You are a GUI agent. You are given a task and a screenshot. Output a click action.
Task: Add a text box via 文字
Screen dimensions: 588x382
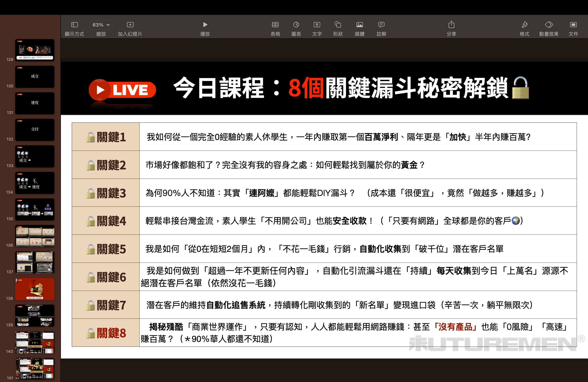317,25
